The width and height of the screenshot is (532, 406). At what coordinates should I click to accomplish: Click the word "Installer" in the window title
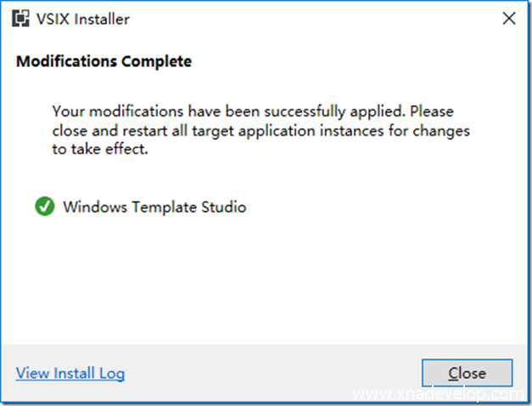coord(101,19)
